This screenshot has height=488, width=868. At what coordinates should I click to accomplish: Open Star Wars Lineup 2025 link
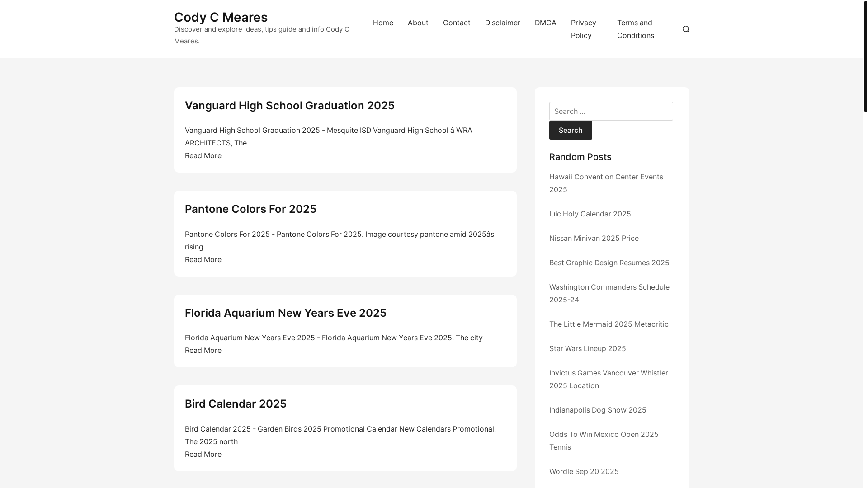click(587, 348)
